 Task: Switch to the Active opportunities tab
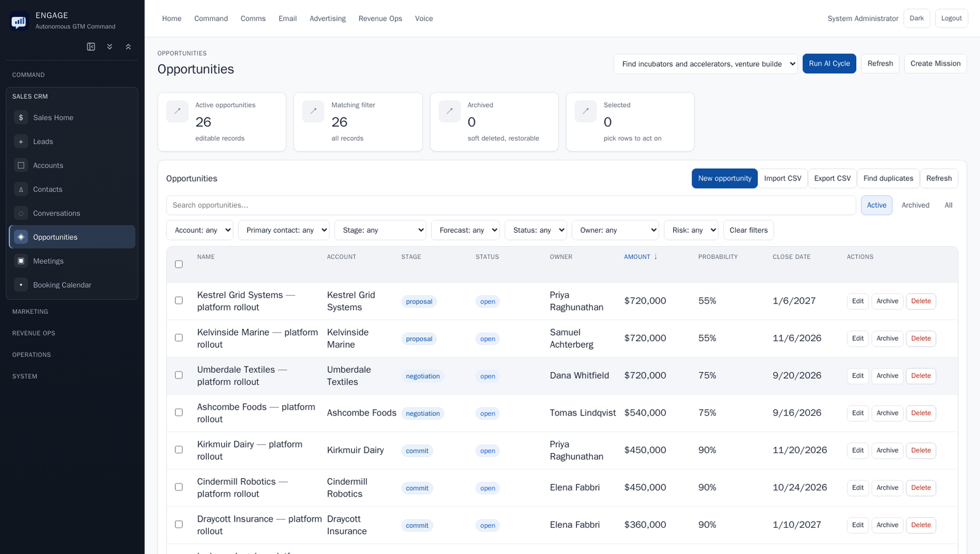tap(876, 205)
